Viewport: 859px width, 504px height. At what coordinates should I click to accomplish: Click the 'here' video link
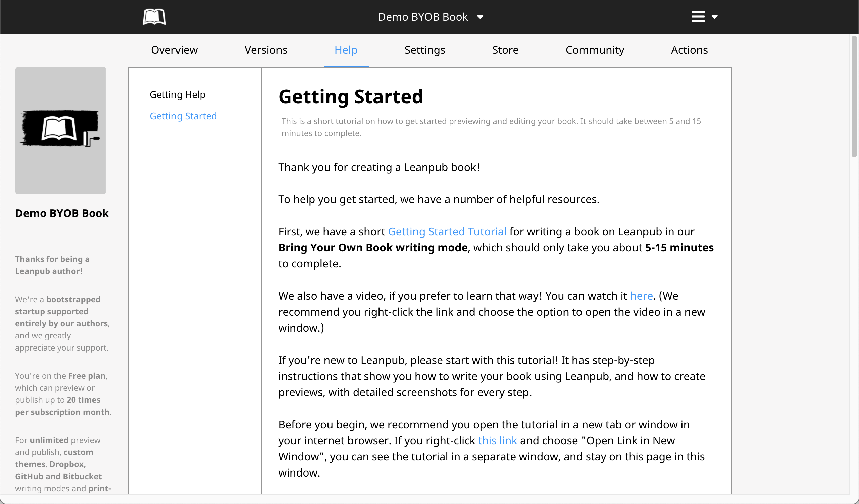click(641, 296)
